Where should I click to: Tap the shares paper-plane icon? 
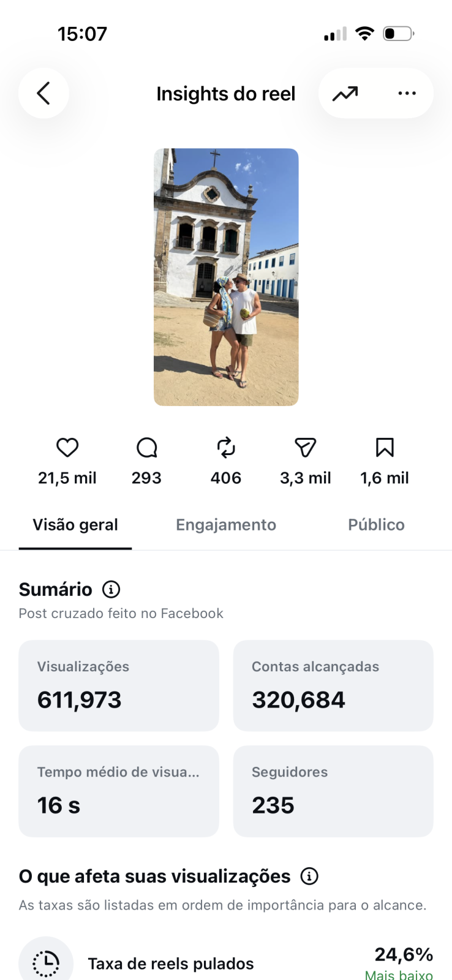pos(305,448)
